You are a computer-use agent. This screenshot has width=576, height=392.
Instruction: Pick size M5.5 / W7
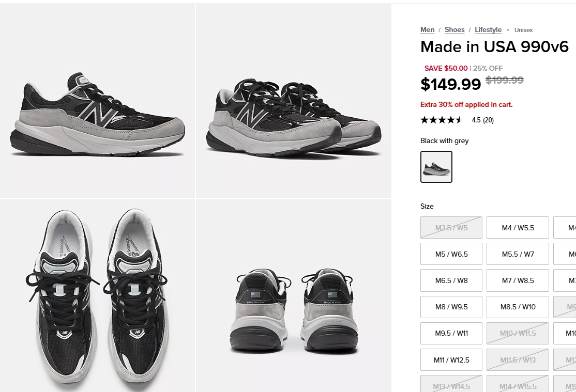[518, 254]
